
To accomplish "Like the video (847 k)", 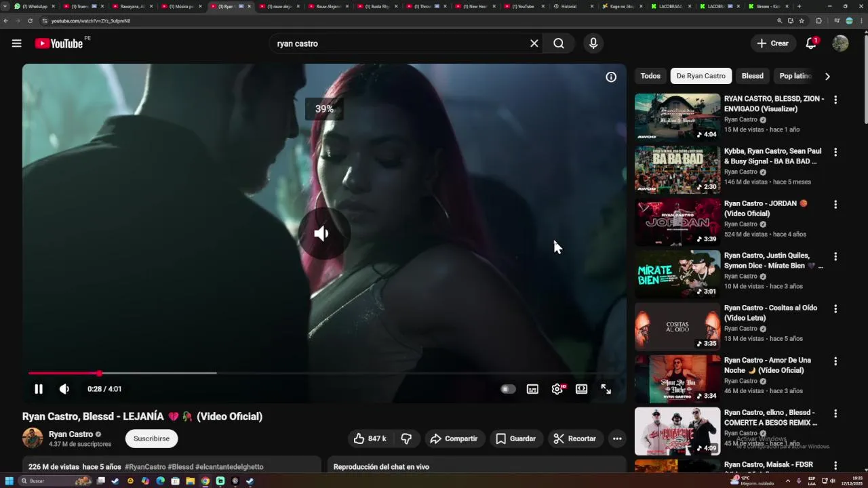I will coord(370,439).
